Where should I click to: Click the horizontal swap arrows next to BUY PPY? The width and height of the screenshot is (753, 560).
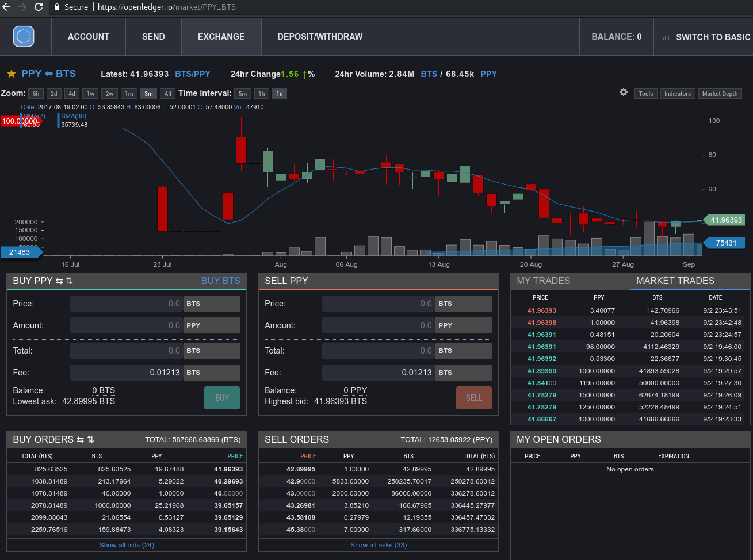click(x=59, y=281)
